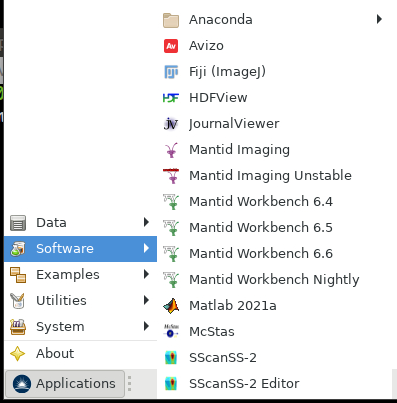Image resolution: width=397 pixels, height=403 pixels.
Task: Click the SScanSS-2 Editor icon
Action: (x=171, y=384)
